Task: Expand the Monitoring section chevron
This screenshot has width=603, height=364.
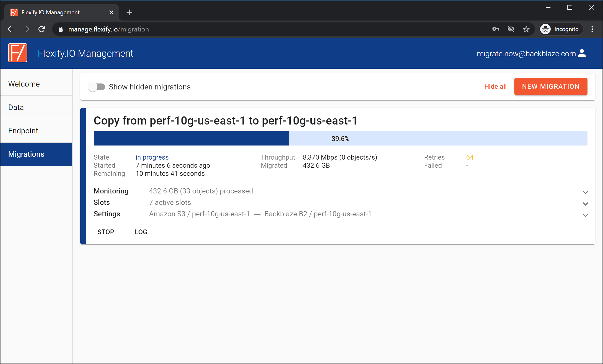Action: [x=585, y=192]
